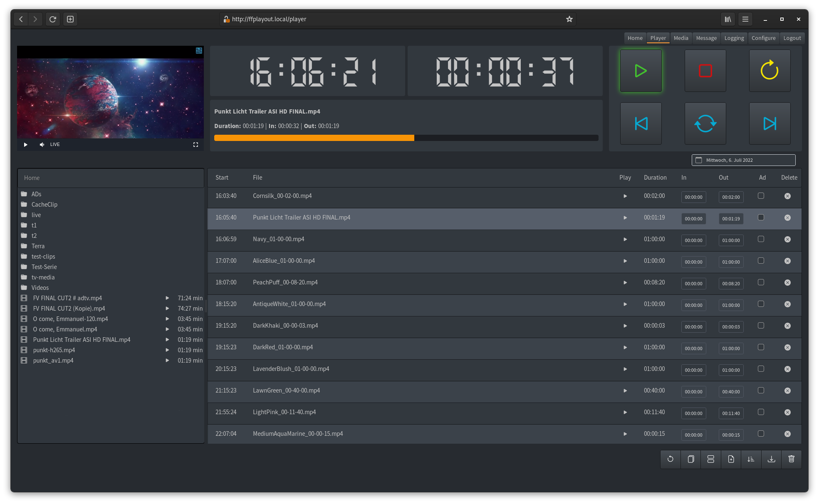819x504 pixels.
Task: Click the save/export playlist icon bottom
Action: tap(771, 458)
